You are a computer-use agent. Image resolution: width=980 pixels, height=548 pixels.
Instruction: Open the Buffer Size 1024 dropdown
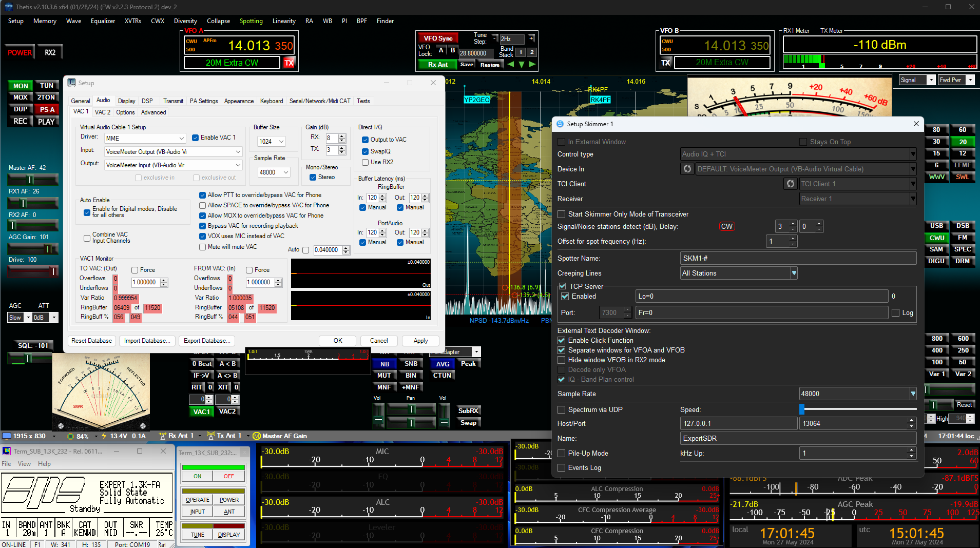click(271, 142)
